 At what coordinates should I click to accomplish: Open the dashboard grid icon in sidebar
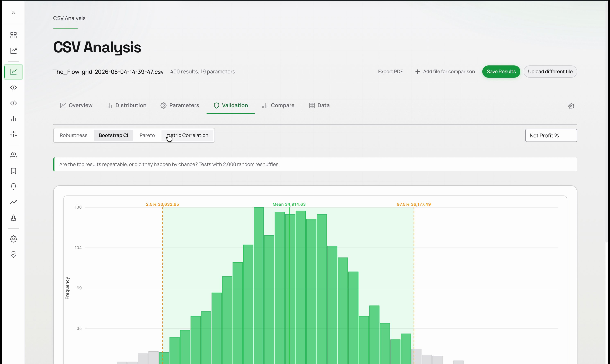14,35
